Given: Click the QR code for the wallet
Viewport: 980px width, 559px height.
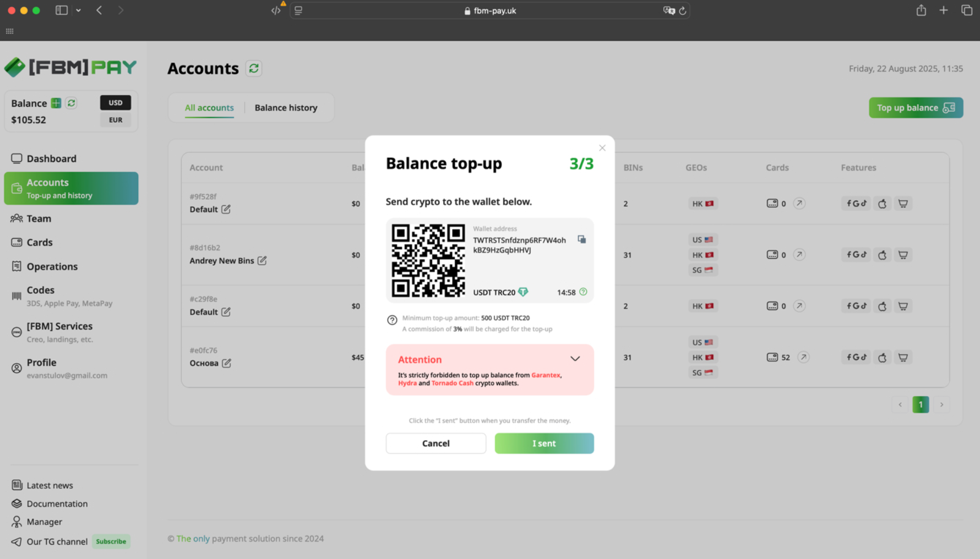Looking at the screenshot, I should pyautogui.click(x=428, y=260).
